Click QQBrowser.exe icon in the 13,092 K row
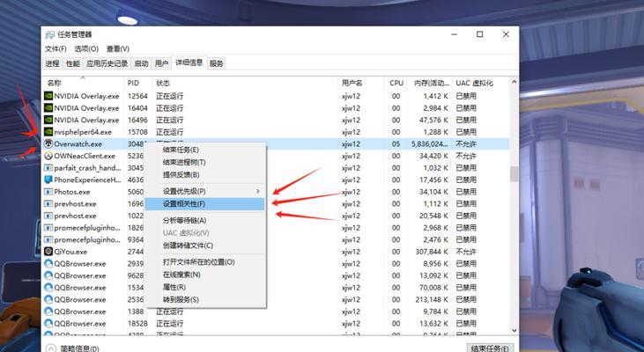The height and width of the screenshot is (352, 644). tap(48, 275)
